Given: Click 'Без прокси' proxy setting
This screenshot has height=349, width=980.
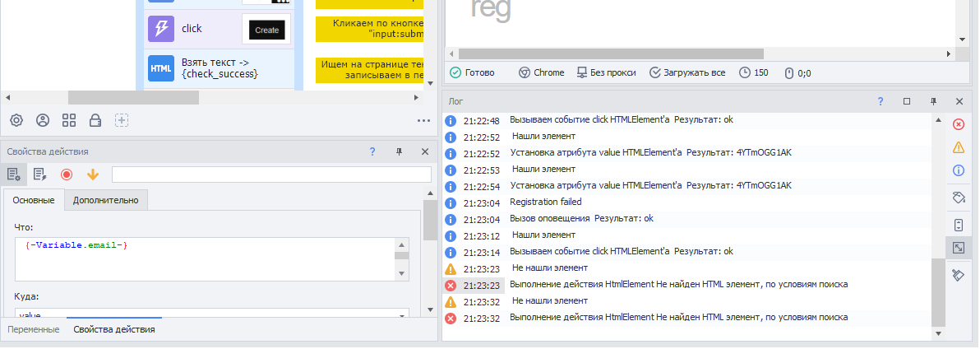Looking at the screenshot, I should click(x=606, y=72).
